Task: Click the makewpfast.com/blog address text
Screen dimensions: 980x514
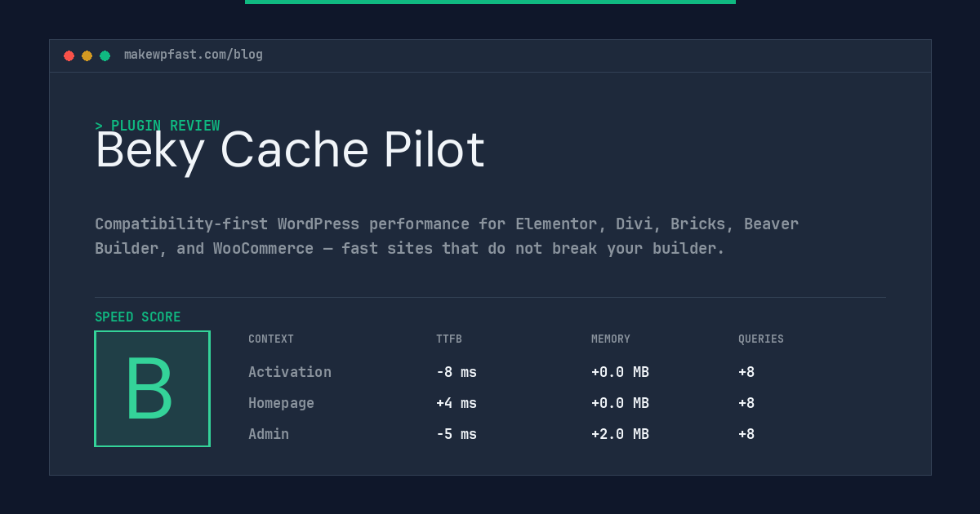Action: [x=194, y=55]
